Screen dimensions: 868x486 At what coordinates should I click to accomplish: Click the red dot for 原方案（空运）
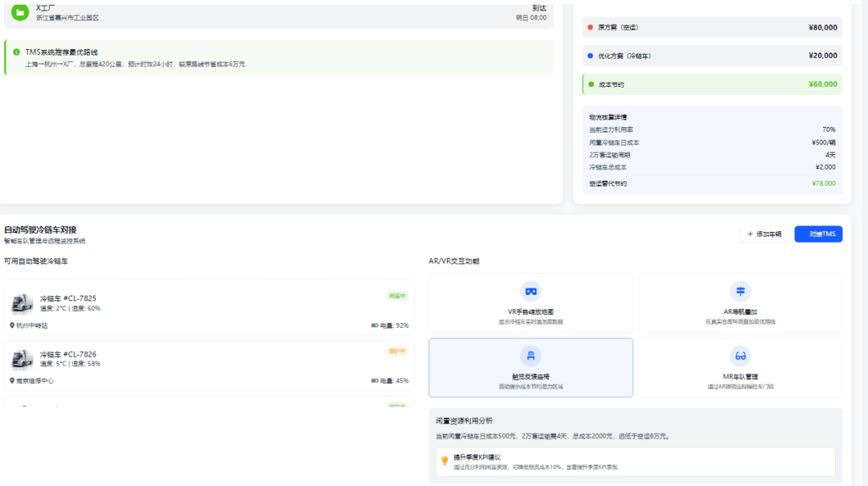point(590,27)
